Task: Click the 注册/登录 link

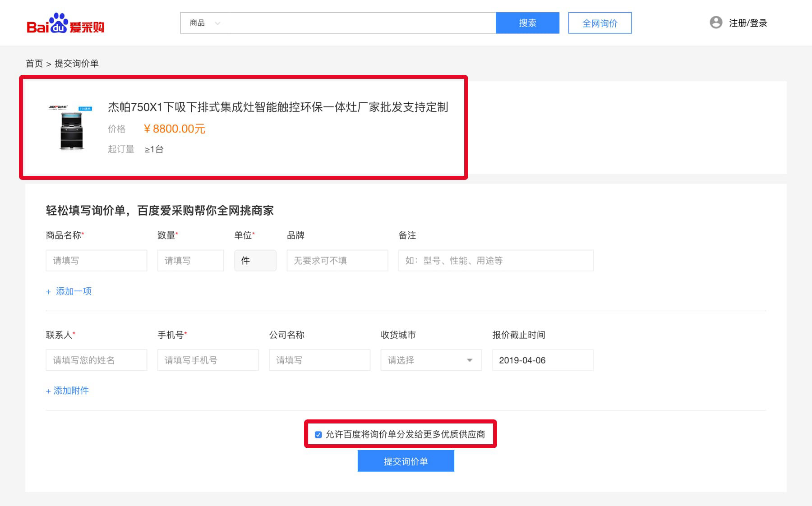Action: point(747,23)
